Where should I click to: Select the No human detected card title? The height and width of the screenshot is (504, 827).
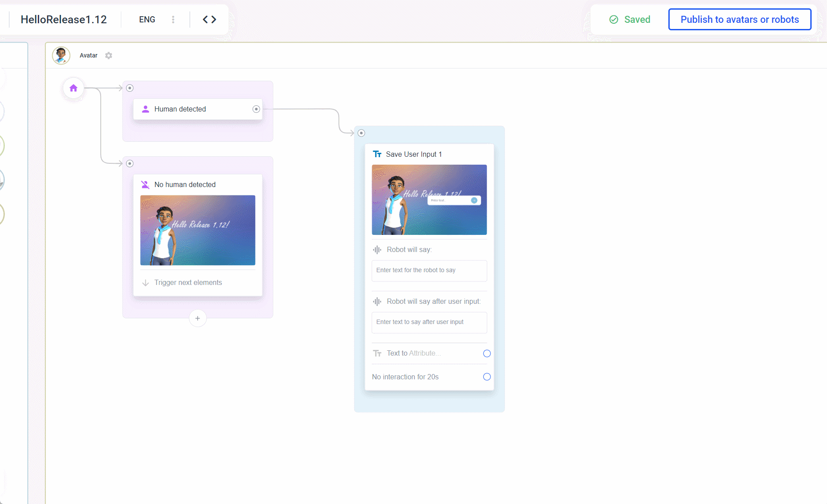[x=185, y=184]
